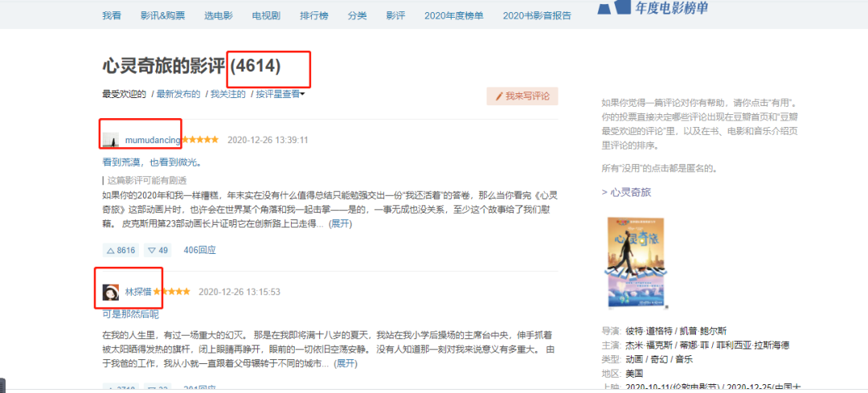868x393 pixels.
Task: Open 林探惜's profile avatar
Action: pyautogui.click(x=111, y=292)
